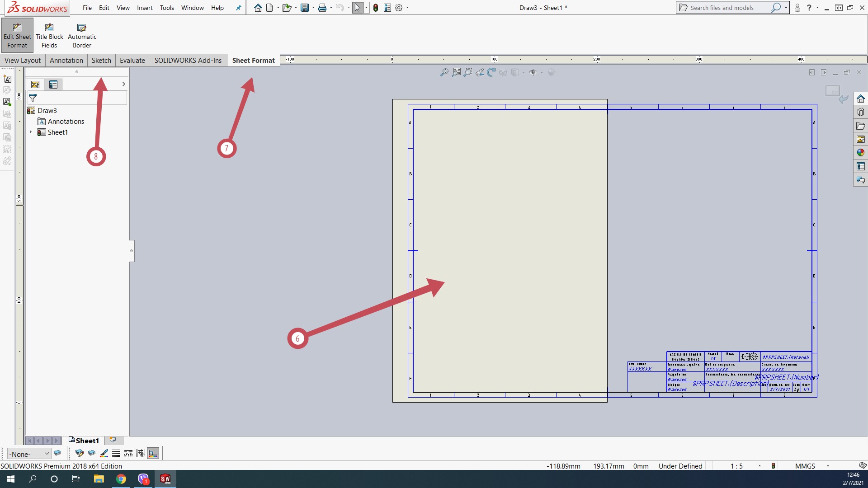
Task: Click the filter funnel icon
Action: point(33,98)
